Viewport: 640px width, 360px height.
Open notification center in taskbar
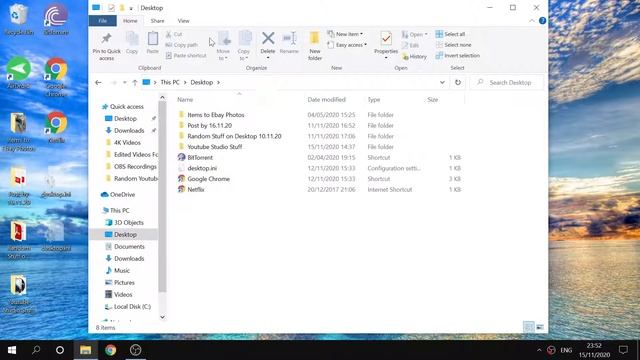pos(623,350)
